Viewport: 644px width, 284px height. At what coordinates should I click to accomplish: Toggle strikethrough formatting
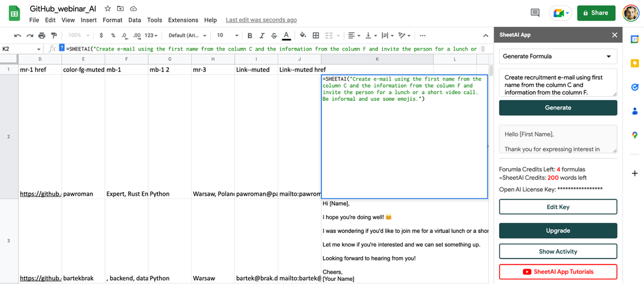coord(274,35)
